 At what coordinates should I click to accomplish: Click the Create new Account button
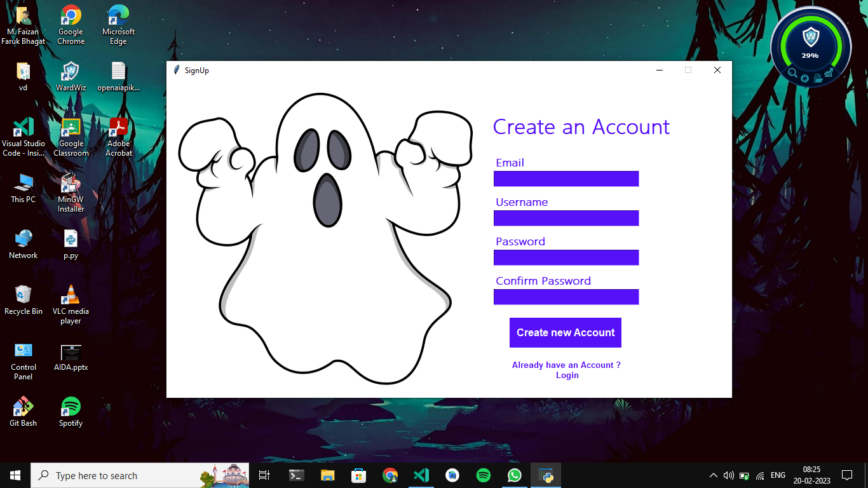(566, 332)
